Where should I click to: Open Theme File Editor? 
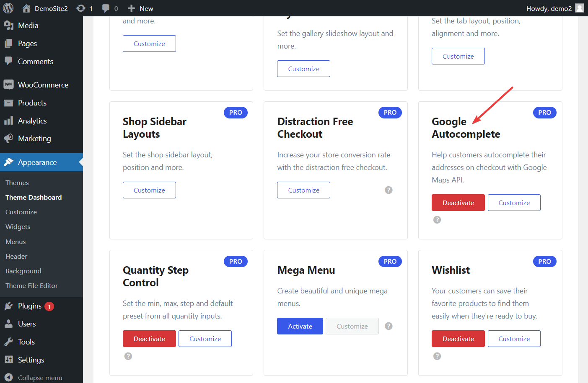click(31, 286)
